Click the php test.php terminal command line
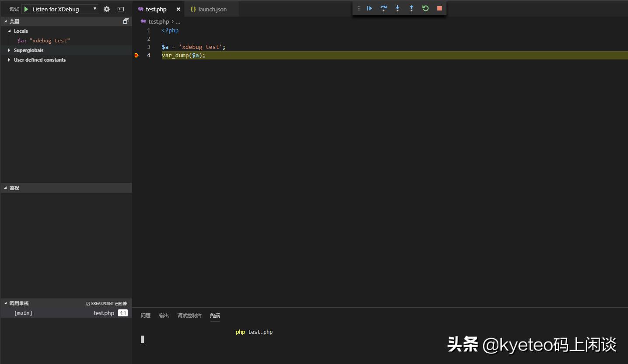The height and width of the screenshot is (364, 628). (254, 332)
